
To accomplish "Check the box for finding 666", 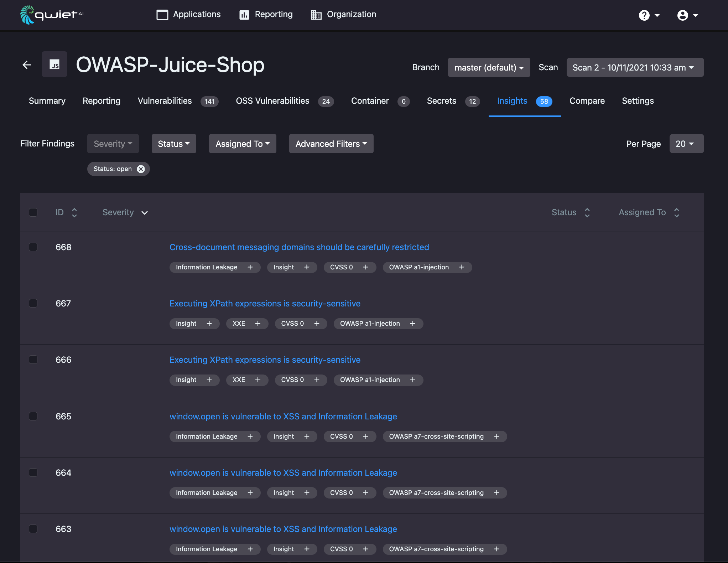I will [x=33, y=360].
